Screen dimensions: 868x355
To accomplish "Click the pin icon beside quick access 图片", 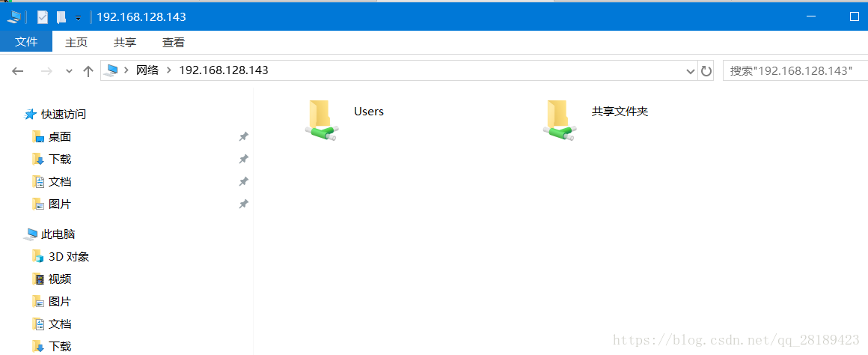I will click(243, 204).
